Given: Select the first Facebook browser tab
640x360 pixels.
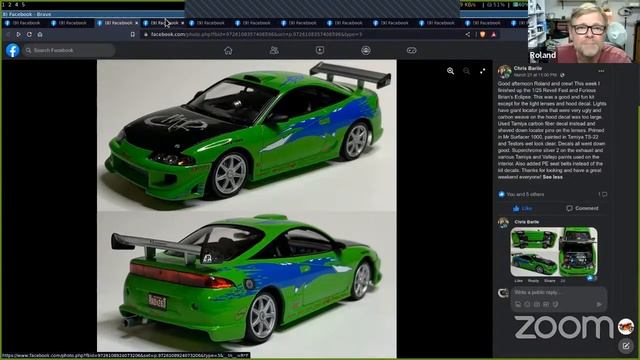Looking at the screenshot, I should pos(25,23).
